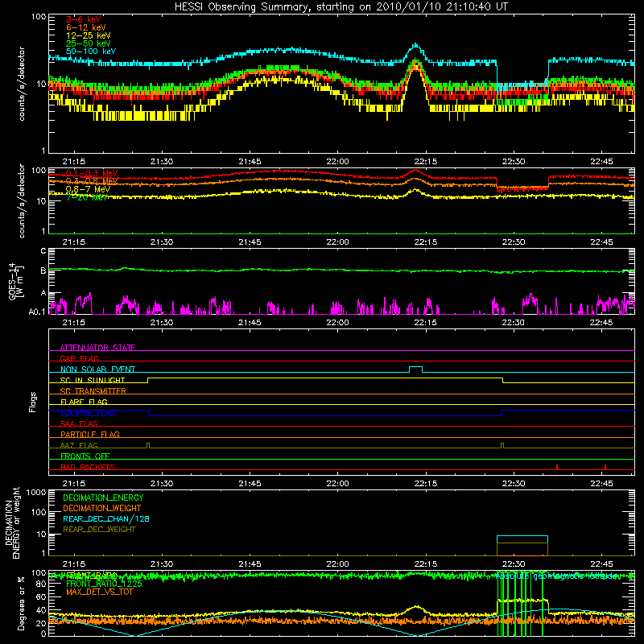Click the first red BAD_PACKETS spike

557,467
